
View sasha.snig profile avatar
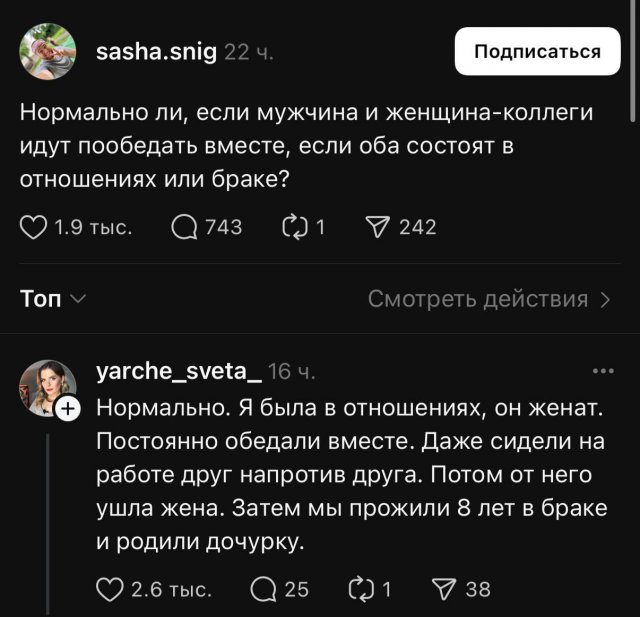47,51
